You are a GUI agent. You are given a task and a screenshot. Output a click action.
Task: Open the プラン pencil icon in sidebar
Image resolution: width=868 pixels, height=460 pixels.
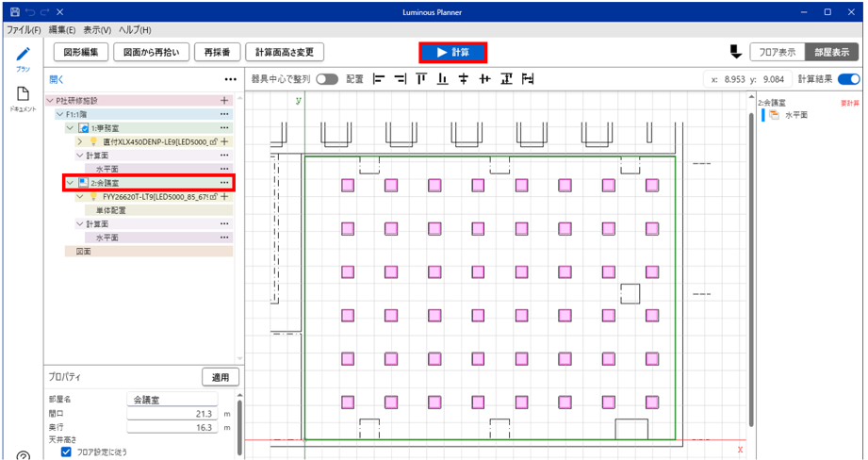click(x=23, y=55)
